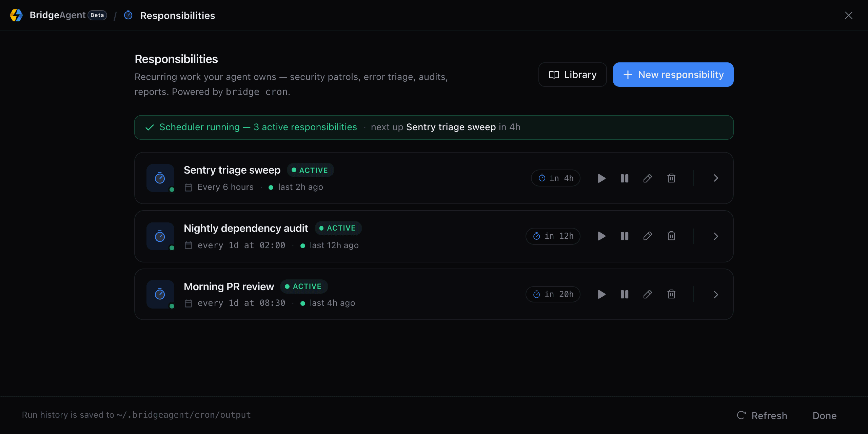Image resolution: width=868 pixels, height=434 pixels.
Task: Click 'every 1d at 08:30' schedule text
Action: 241,303
